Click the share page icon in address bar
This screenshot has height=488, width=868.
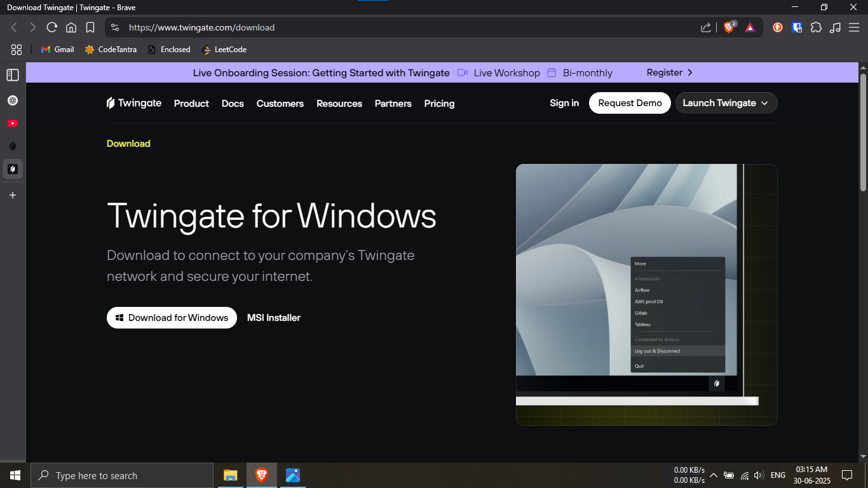point(706,27)
